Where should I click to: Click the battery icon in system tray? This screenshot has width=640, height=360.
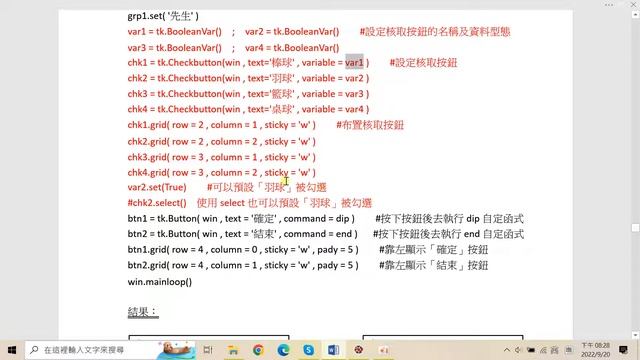[x=531, y=350]
